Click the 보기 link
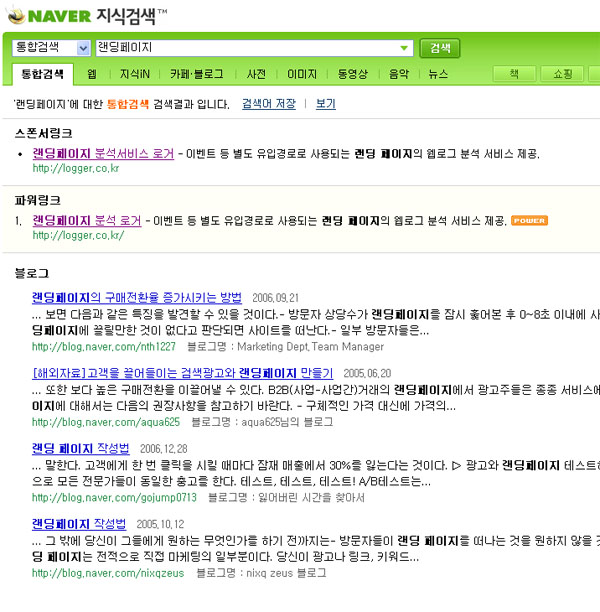 click(326, 104)
